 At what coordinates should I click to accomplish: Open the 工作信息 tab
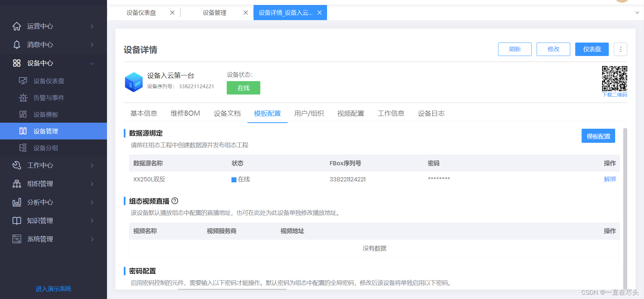click(391, 113)
